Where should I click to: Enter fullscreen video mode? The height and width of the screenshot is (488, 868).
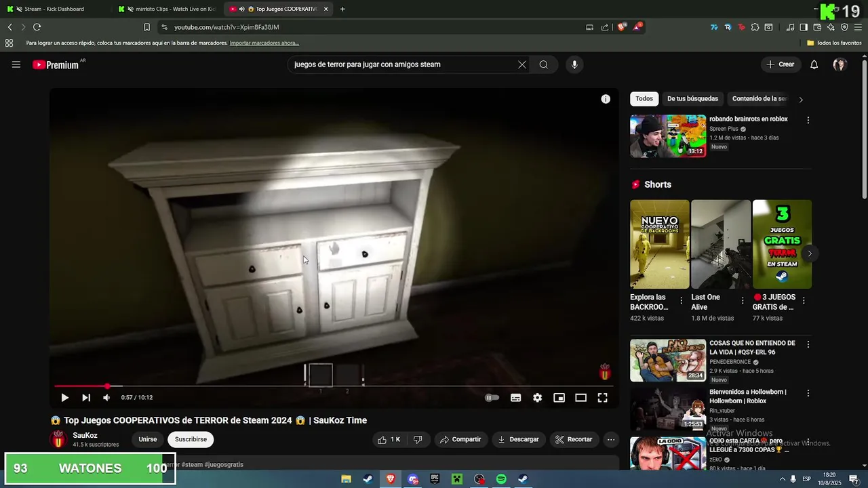click(603, 398)
